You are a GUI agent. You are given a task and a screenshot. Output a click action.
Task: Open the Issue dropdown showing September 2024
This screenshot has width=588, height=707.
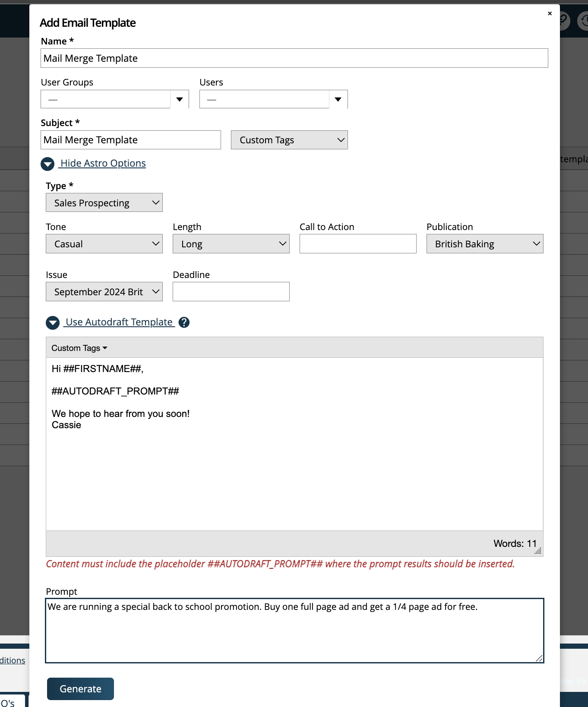[x=104, y=292]
